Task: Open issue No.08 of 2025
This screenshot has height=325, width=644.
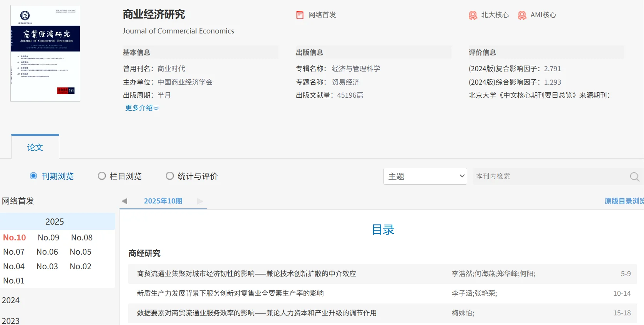Action: click(82, 238)
